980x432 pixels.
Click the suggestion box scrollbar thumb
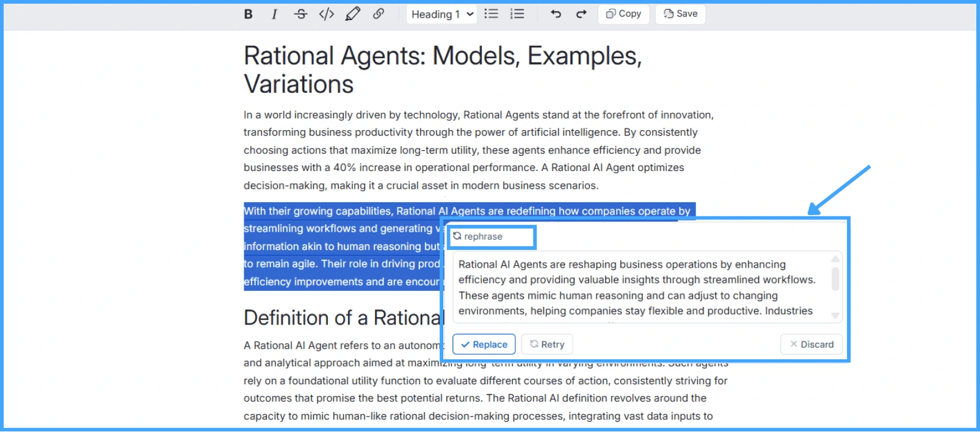point(835,279)
